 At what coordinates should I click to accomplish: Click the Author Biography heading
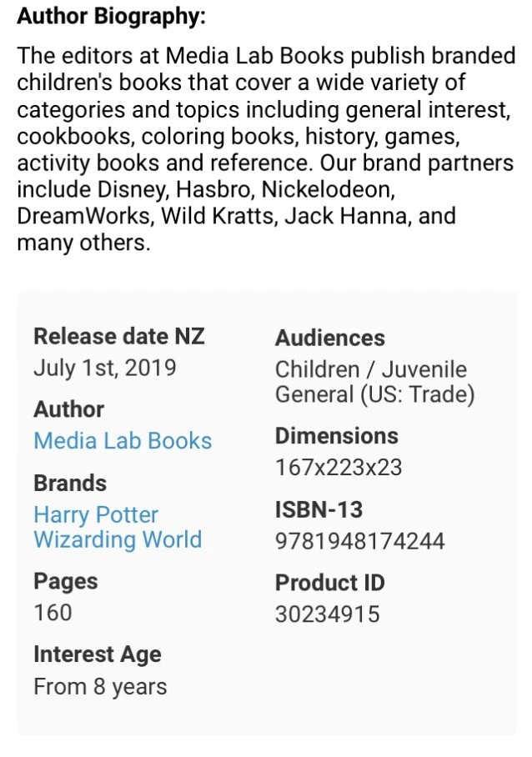pyautogui.click(x=111, y=15)
